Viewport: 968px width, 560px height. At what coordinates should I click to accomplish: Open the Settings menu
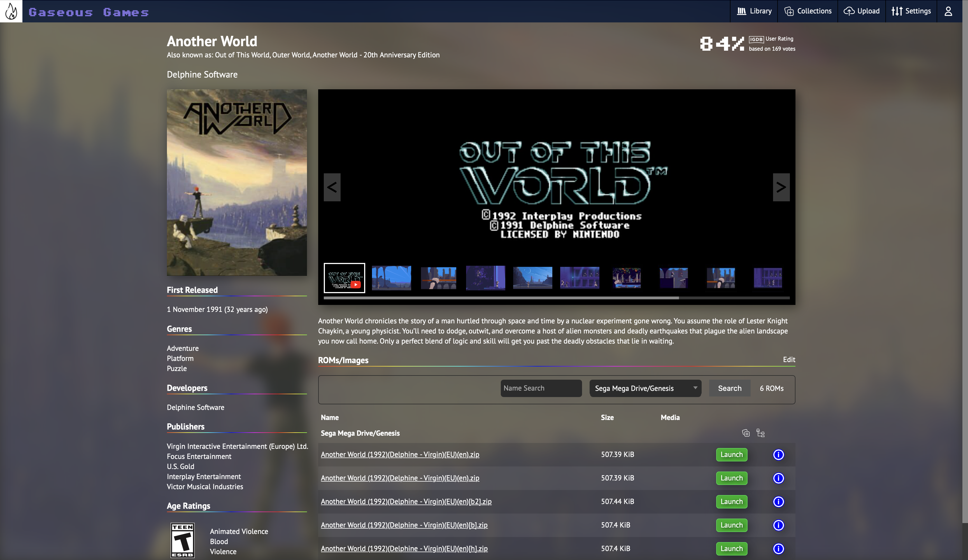coord(911,11)
